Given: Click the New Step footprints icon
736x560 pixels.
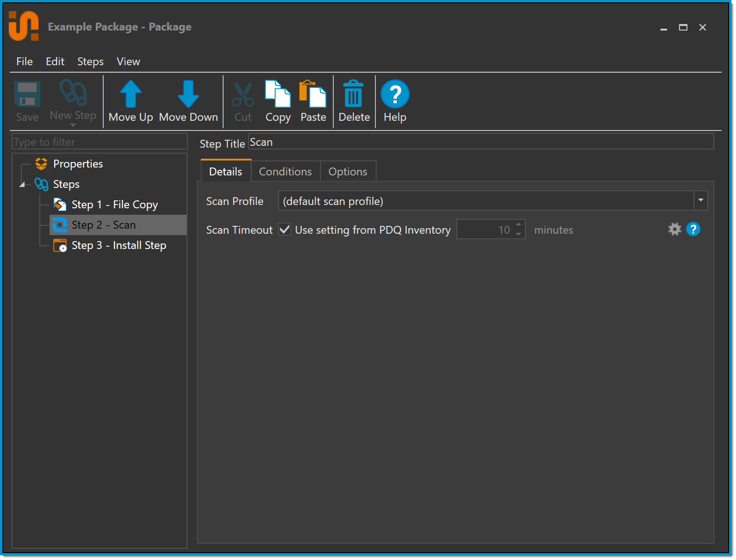Looking at the screenshot, I should [x=73, y=92].
